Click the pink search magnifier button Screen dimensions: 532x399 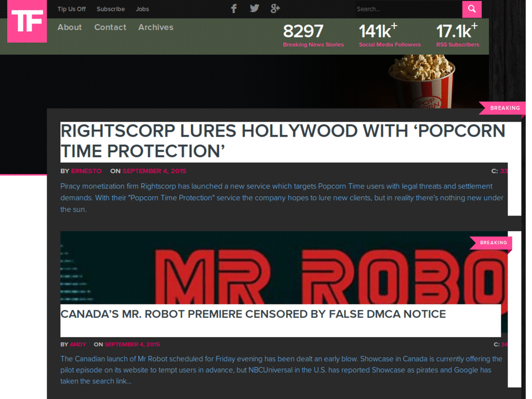point(472,9)
